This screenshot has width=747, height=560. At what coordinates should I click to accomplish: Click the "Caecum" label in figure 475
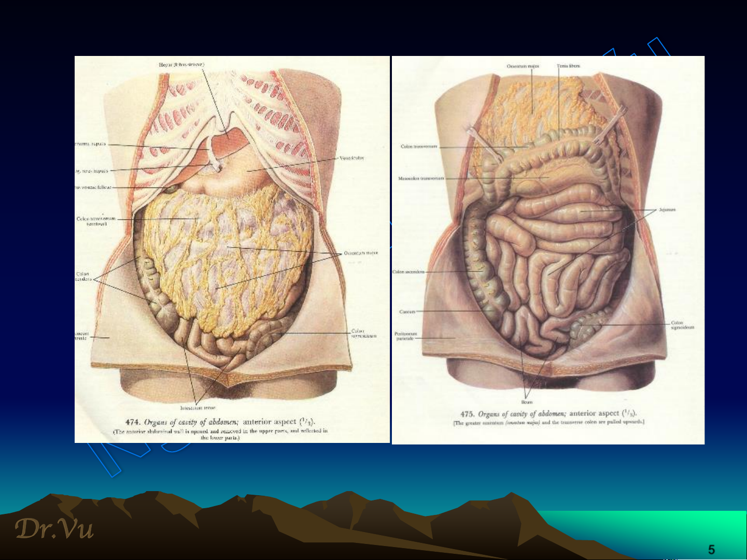407,312
